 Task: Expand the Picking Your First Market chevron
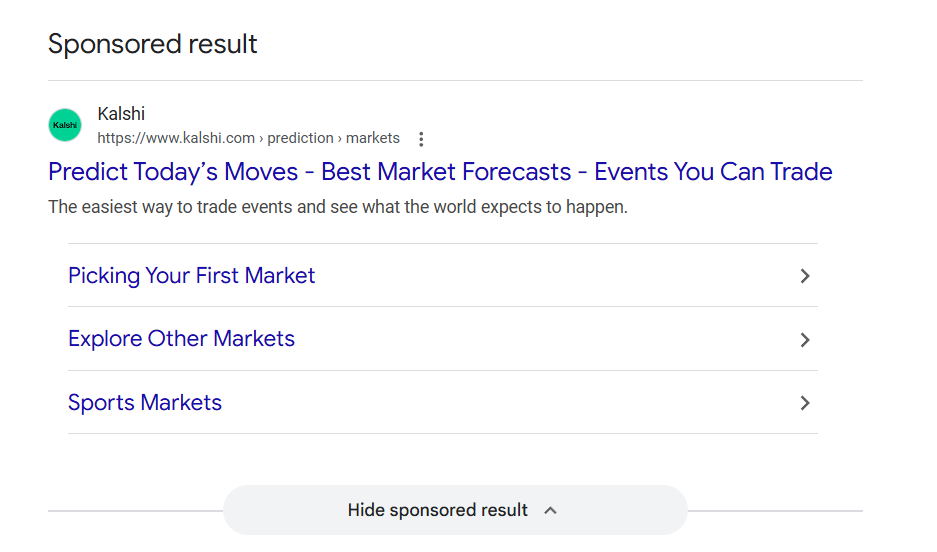click(x=805, y=276)
